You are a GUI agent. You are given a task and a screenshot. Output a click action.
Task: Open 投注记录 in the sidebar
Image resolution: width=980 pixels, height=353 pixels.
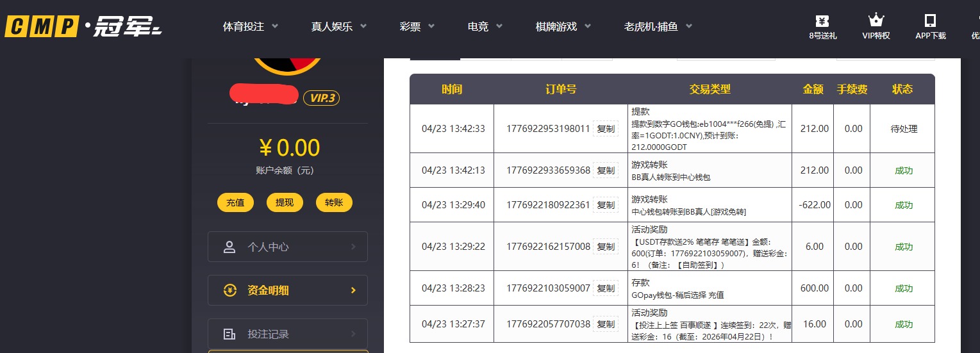[288, 334]
